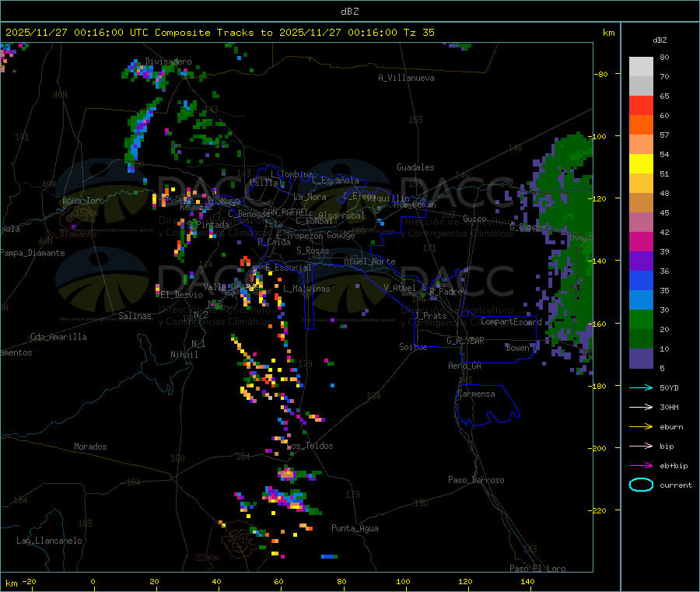Click the 'S_Rosas' map label
700x592 pixels.
point(313,250)
